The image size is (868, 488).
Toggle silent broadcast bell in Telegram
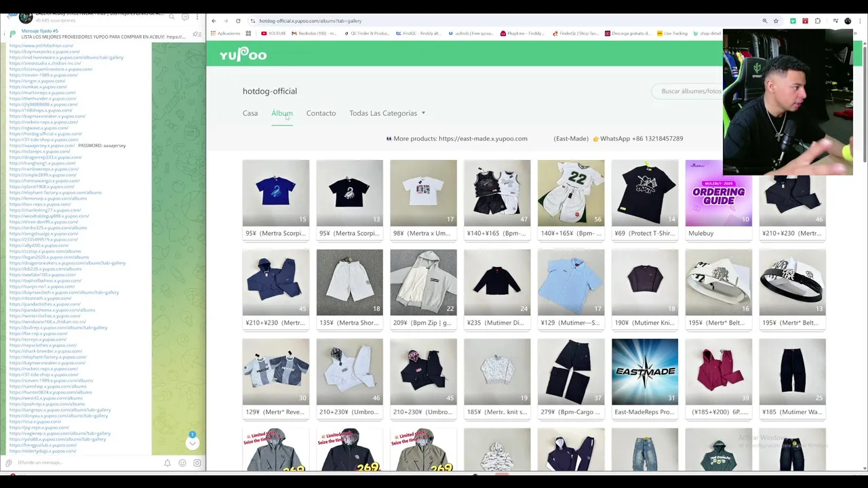coord(167,463)
